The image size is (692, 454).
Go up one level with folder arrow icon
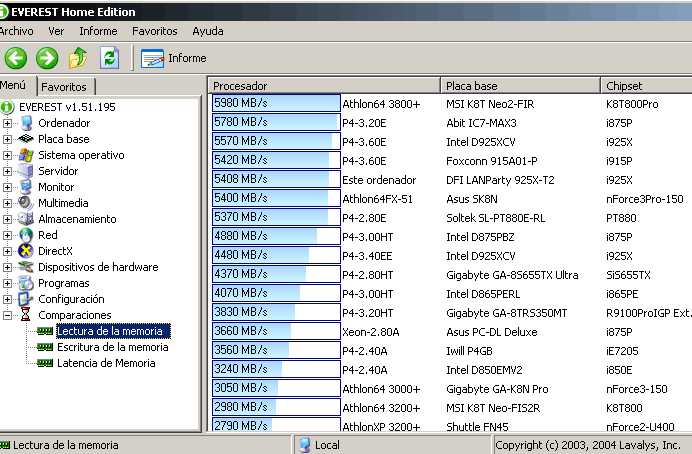[78, 58]
